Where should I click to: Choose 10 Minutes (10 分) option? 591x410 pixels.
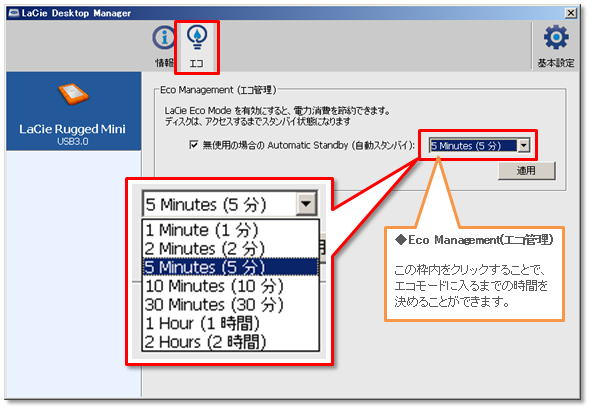(230, 286)
